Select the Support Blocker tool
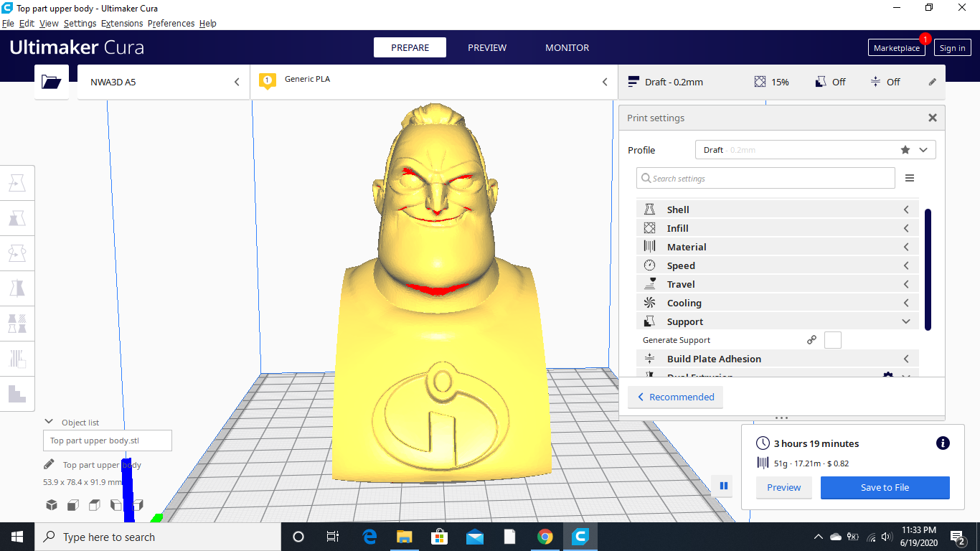 point(17,359)
